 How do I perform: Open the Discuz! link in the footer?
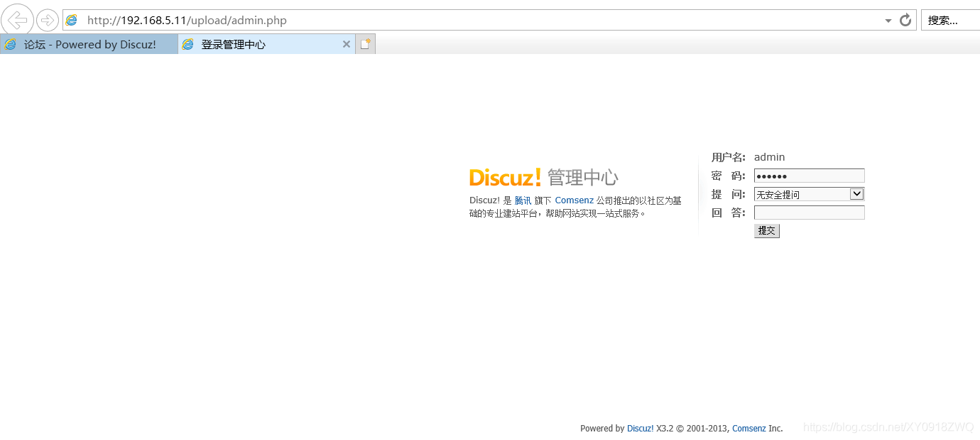[x=641, y=429]
